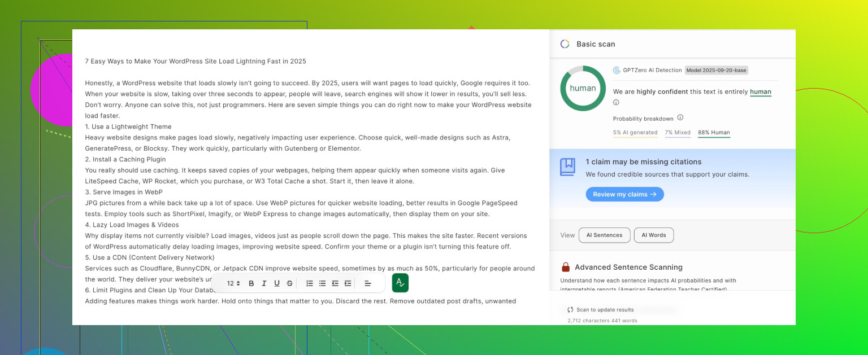Change the font size 12 stepper
Image resolution: width=868 pixels, height=355 pixels.
[233, 283]
